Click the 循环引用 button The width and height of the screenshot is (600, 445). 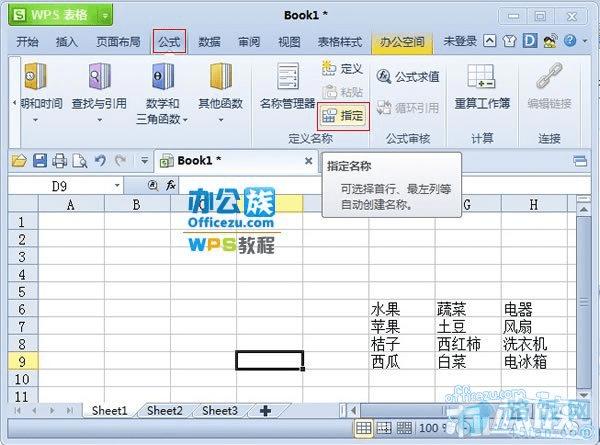[408, 108]
